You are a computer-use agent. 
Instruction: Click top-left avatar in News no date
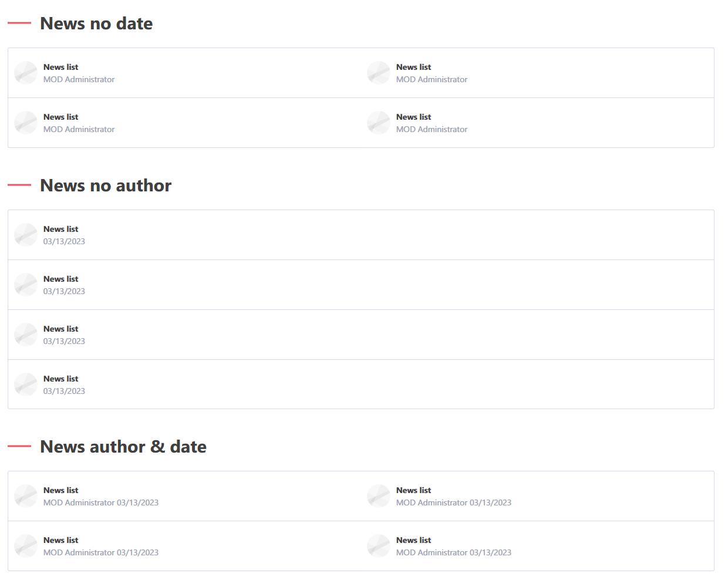(x=26, y=73)
